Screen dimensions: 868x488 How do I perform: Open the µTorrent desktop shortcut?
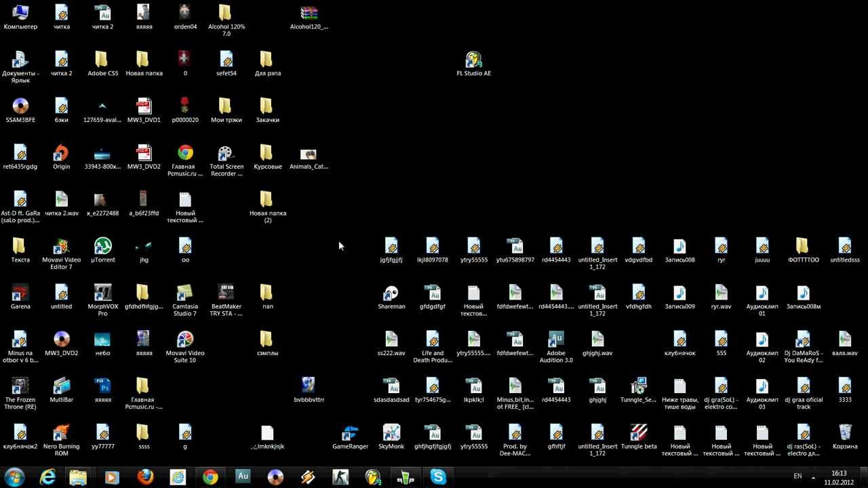coord(102,251)
